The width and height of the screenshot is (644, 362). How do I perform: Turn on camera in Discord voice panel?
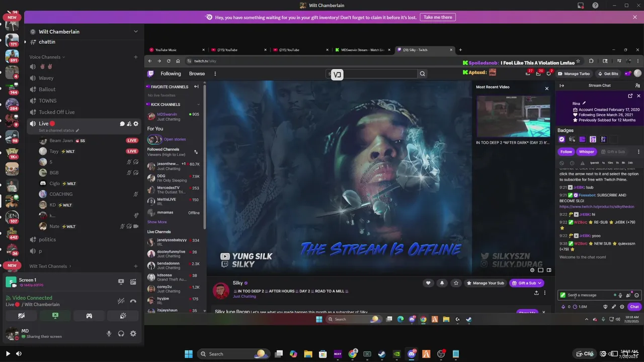[x=21, y=316]
